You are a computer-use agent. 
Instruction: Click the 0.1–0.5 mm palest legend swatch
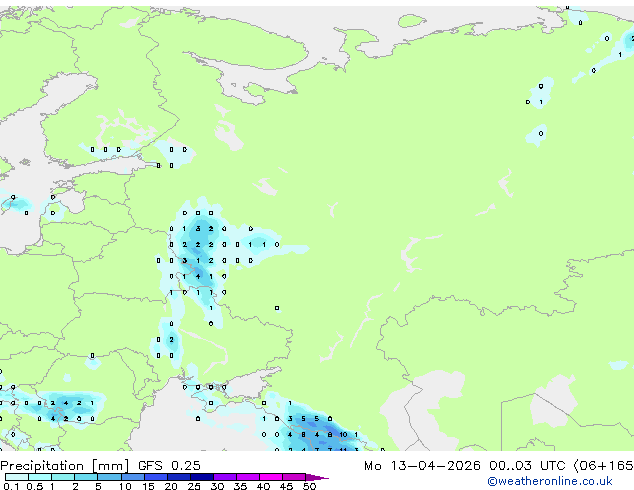pyautogui.click(x=17, y=477)
